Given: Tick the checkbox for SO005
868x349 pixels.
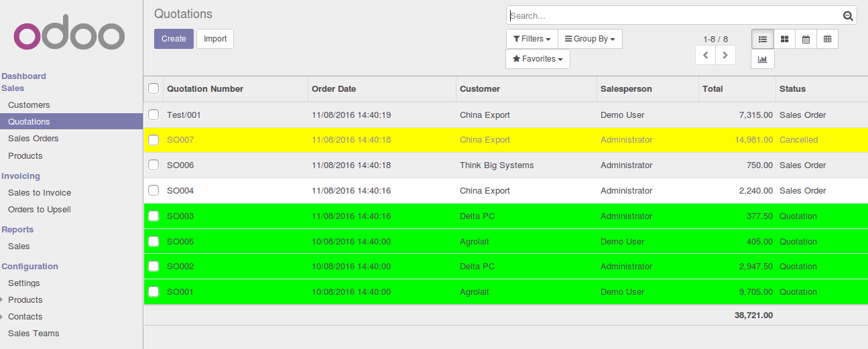Looking at the screenshot, I should (153, 241).
